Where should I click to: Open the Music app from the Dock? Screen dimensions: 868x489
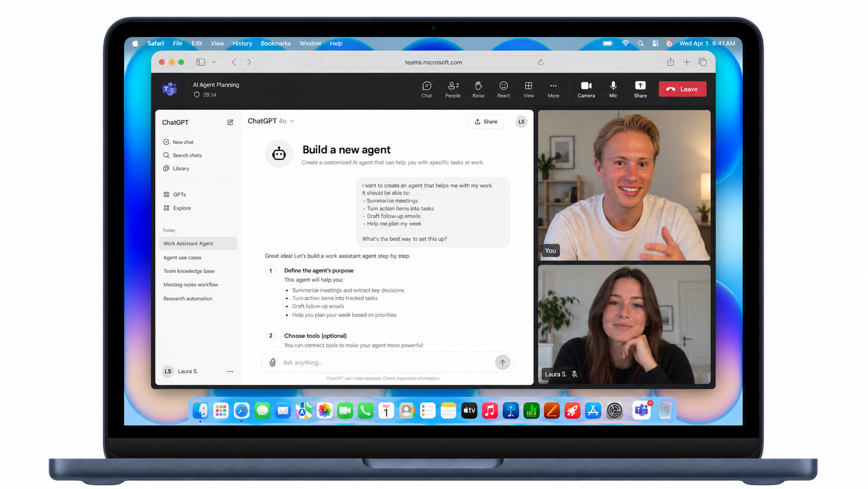[x=490, y=411]
